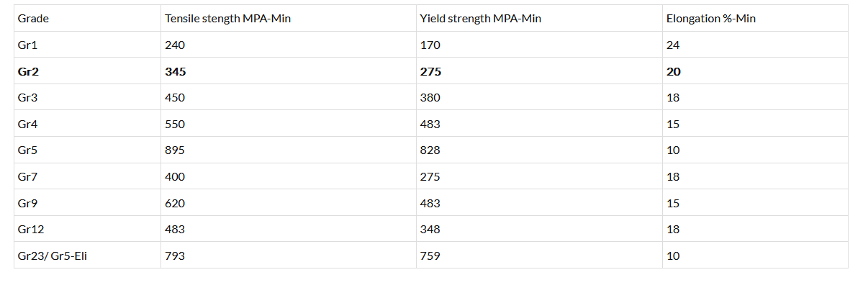868x298 pixels.
Task: Click the Gr1 grade cell
Action: coord(26,45)
